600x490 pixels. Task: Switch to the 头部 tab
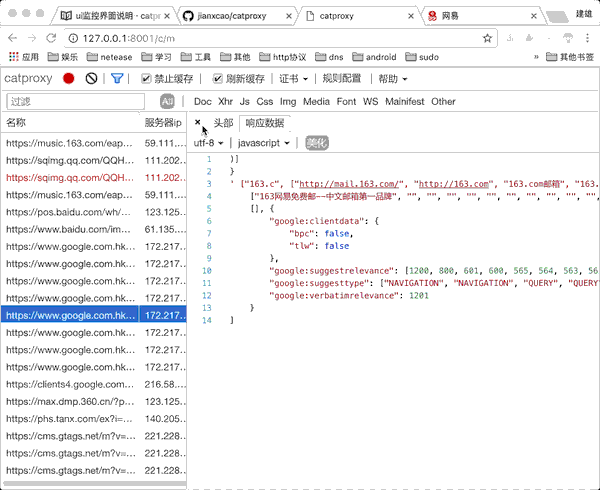coord(223,123)
